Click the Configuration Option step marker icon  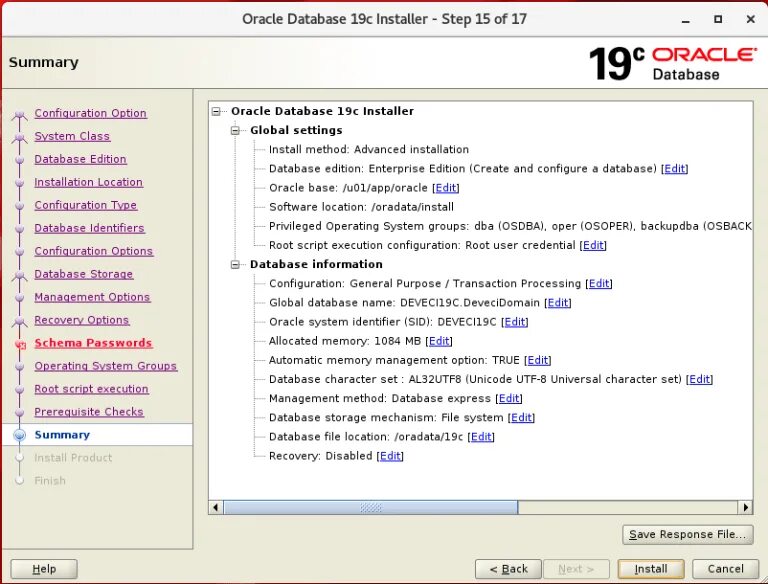coord(20,115)
